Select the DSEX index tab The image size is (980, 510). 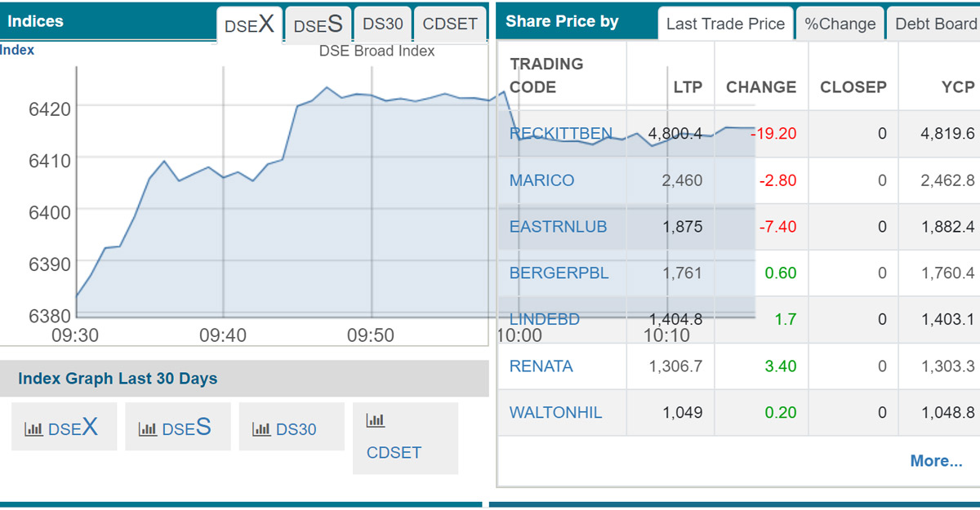249,24
